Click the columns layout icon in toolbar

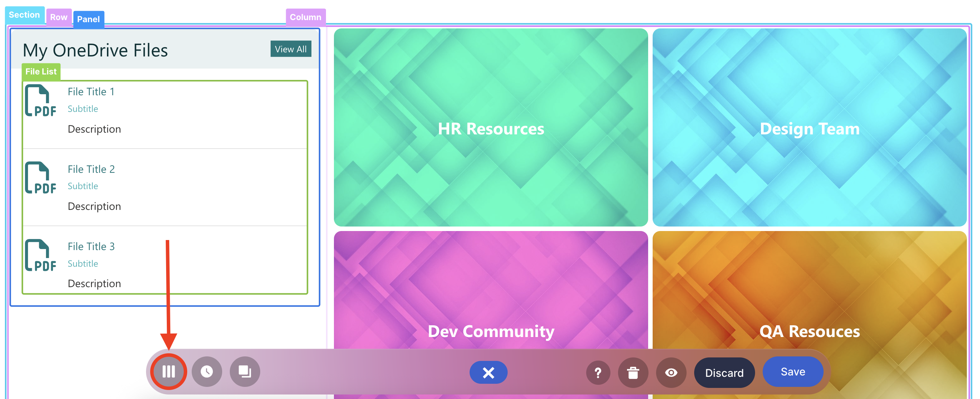169,371
